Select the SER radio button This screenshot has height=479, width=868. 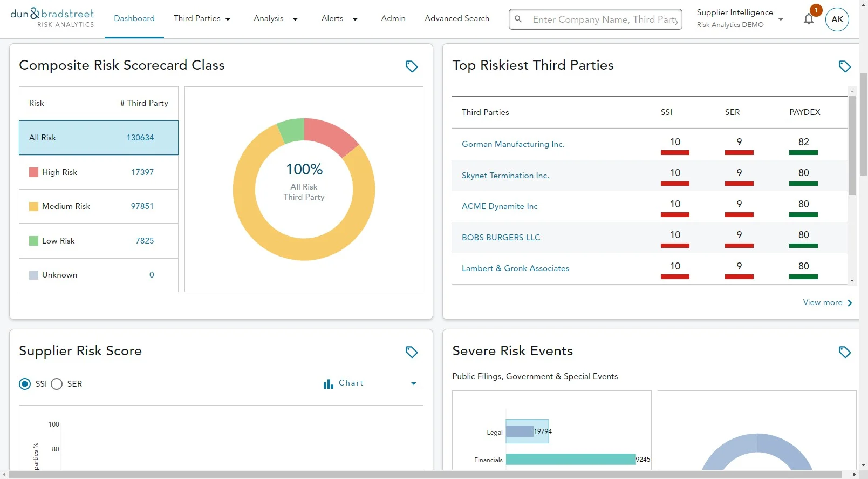(57, 384)
